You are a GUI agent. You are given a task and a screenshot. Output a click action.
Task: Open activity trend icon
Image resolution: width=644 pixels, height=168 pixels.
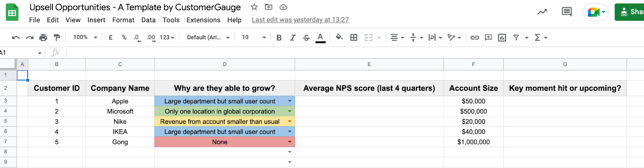[542, 12]
